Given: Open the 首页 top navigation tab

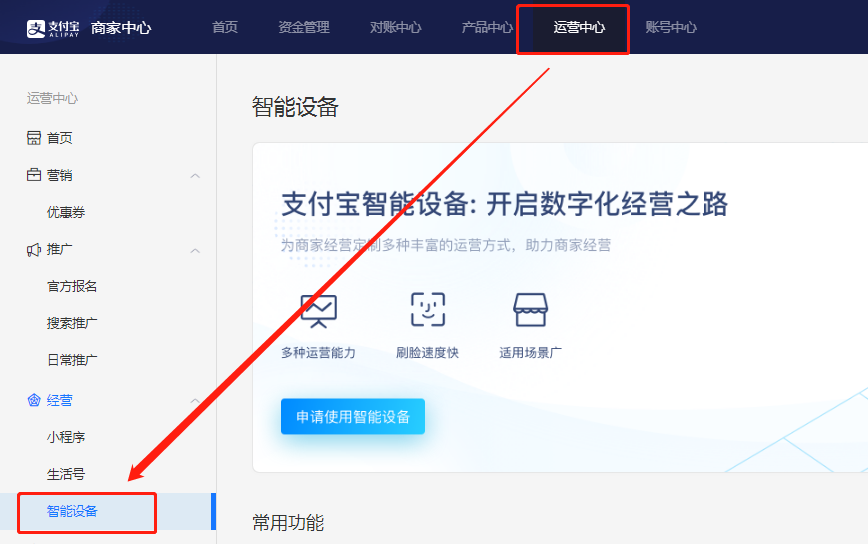Looking at the screenshot, I should [225, 27].
